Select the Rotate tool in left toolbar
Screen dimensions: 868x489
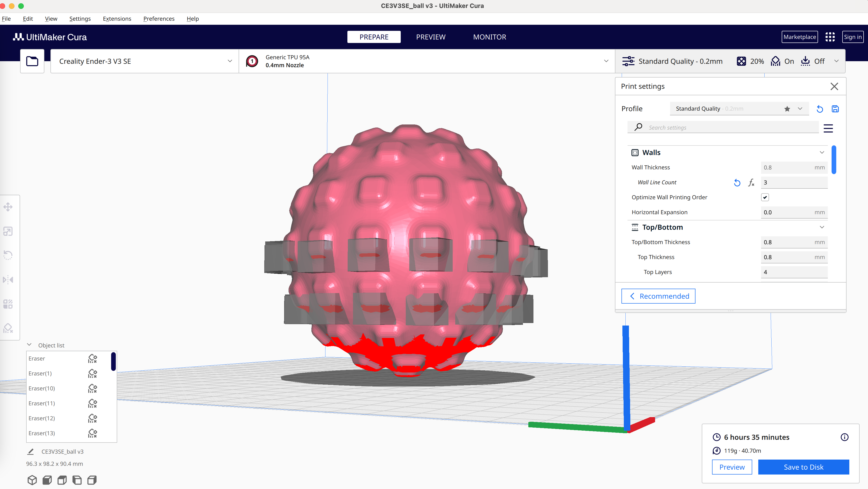pos(8,255)
